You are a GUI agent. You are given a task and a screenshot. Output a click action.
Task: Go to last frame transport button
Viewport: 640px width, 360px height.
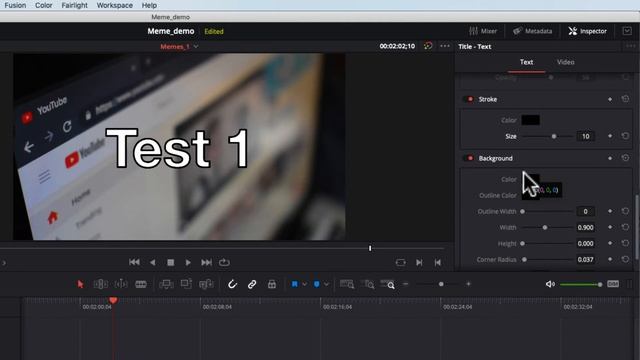pyautogui.click(x=206, y=262)
